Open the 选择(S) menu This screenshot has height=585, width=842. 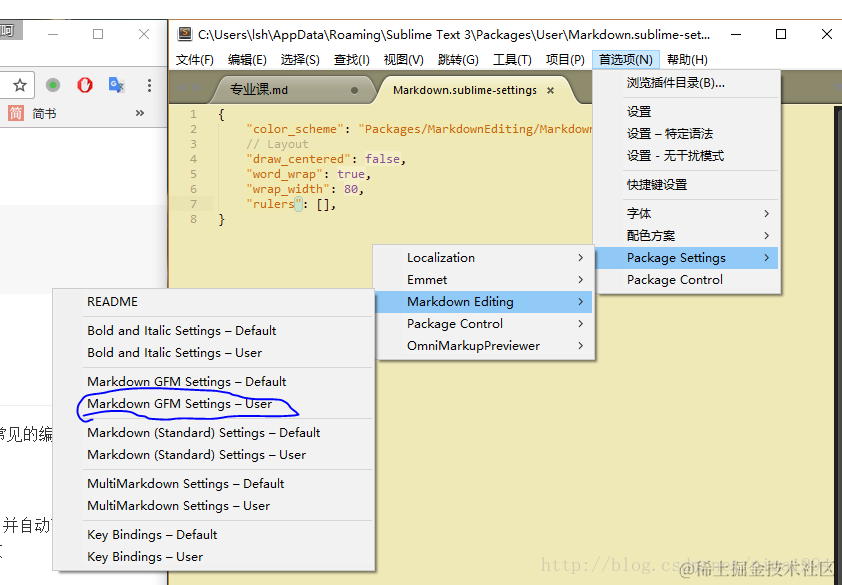click(x=300, y=60)
